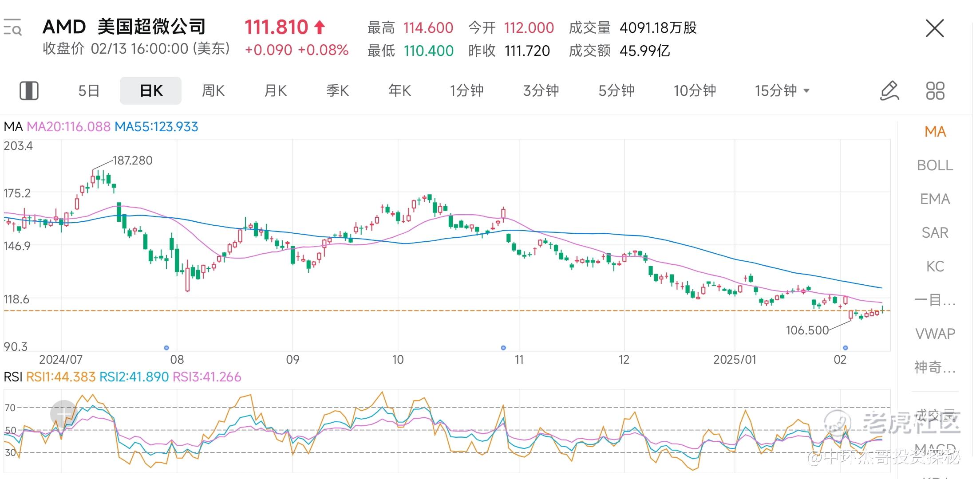Click the gray floating plus circle
The image size is (980, 479).
64,414
